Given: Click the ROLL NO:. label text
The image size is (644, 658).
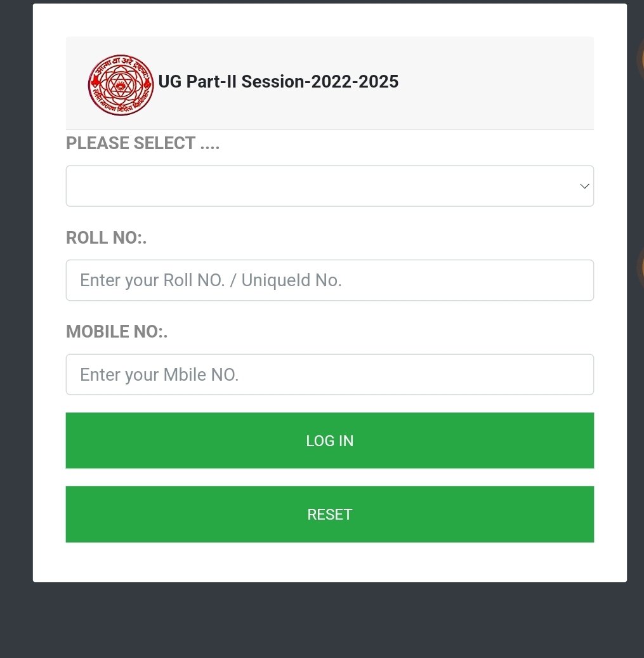Looking at the screenshot, I should (107, 238).
